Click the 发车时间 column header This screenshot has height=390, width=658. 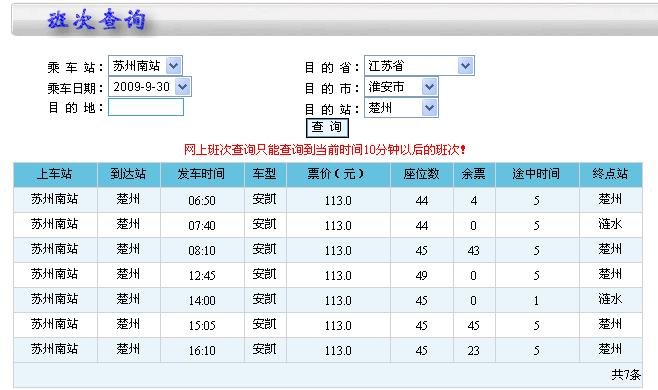[x=202, y=174]
